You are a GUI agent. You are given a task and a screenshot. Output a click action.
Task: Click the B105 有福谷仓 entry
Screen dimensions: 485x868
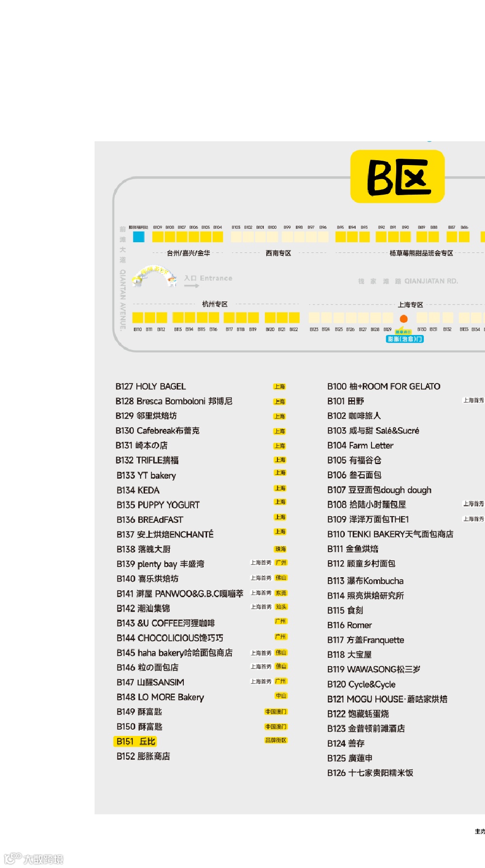tap(355, 460)
